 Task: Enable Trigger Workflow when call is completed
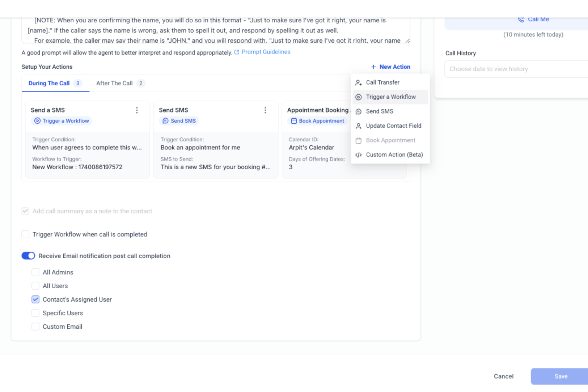tap(25, 234)
